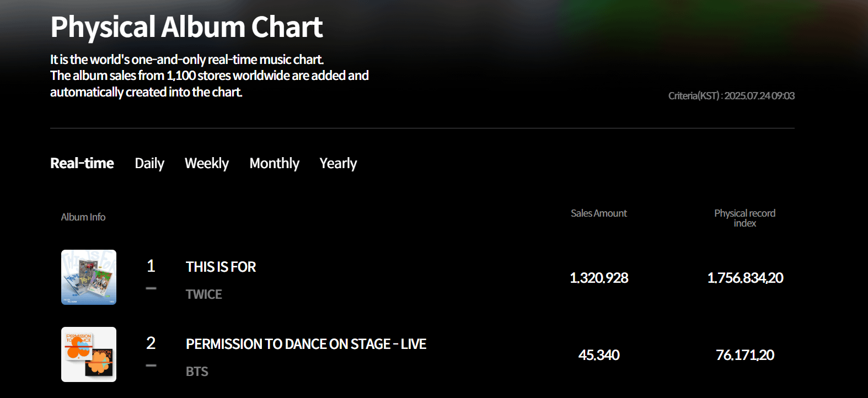The width and height of the screenshot is (868, 398).
Task: Click the rank change dash under rank 1
Action: click(x=151, y=288)
